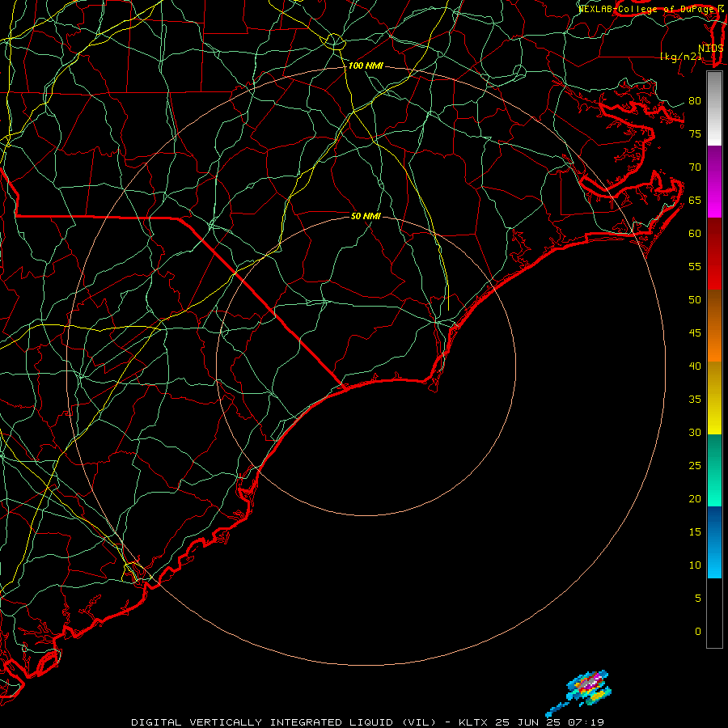Click the 65 value on the color scale
The image size is (728, 728).
pyautogui.click(x=695, y=200)
